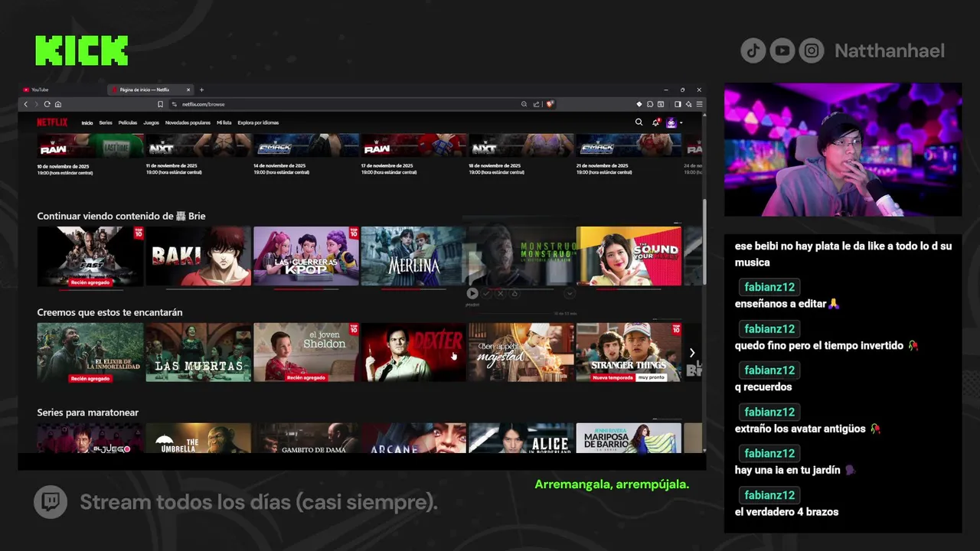Open the site settings icon beside netflix.com
980x551 pixels.
pos(175,104)
